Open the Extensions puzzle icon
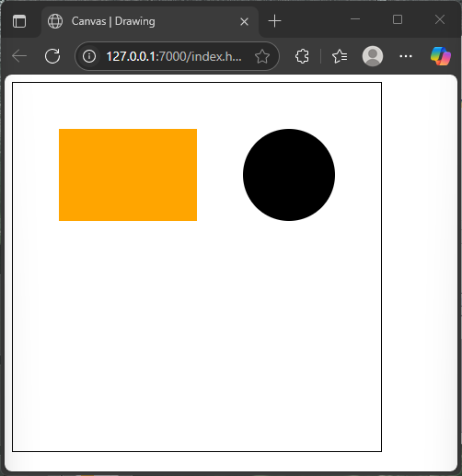 pos(302,56)
